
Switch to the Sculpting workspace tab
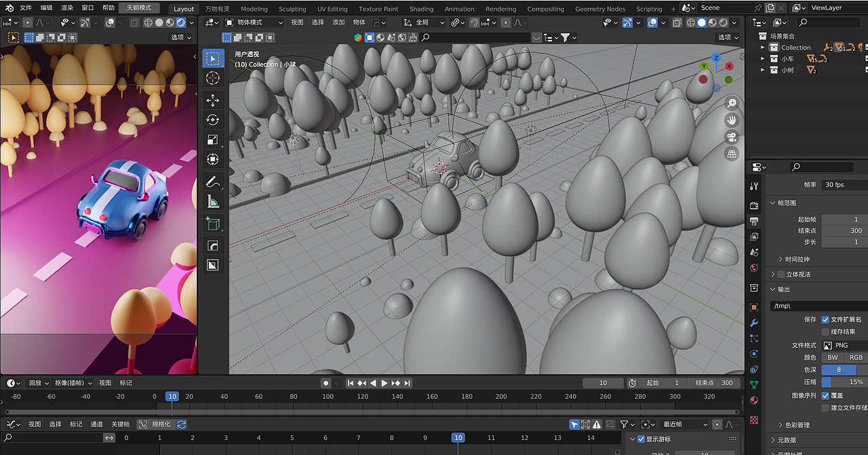click(292, 9)
